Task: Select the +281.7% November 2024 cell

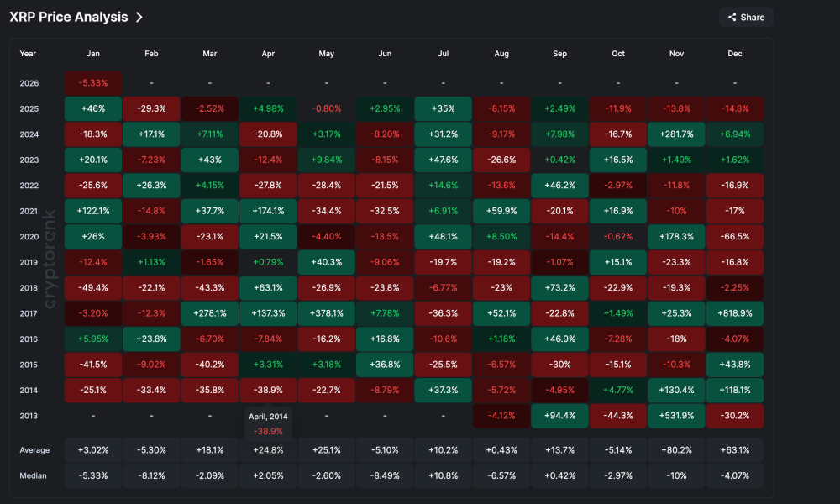Action: click(676, 134)
